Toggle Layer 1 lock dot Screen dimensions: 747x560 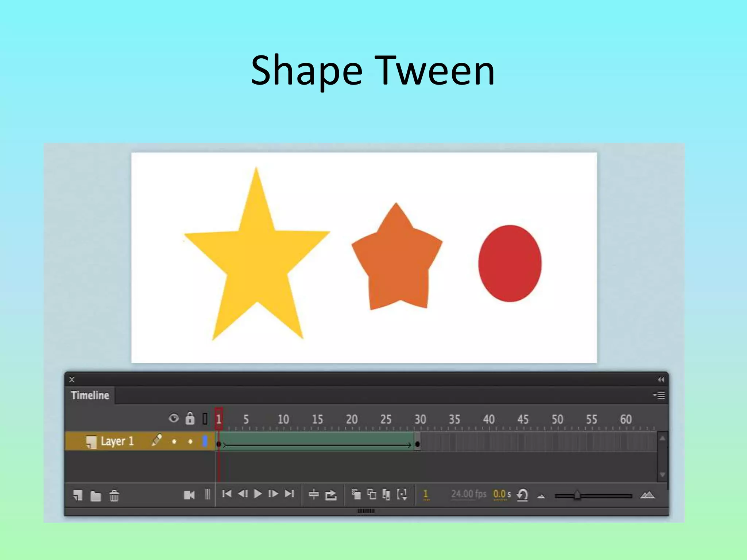tap(190, 442)
